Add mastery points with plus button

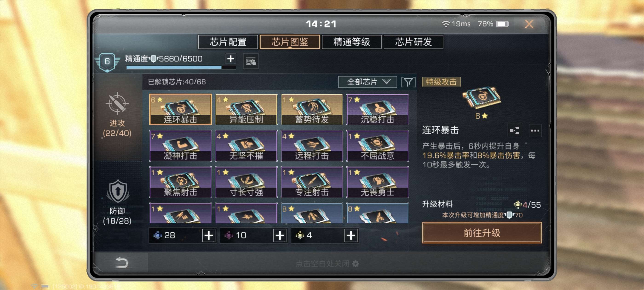click(230, 59)
